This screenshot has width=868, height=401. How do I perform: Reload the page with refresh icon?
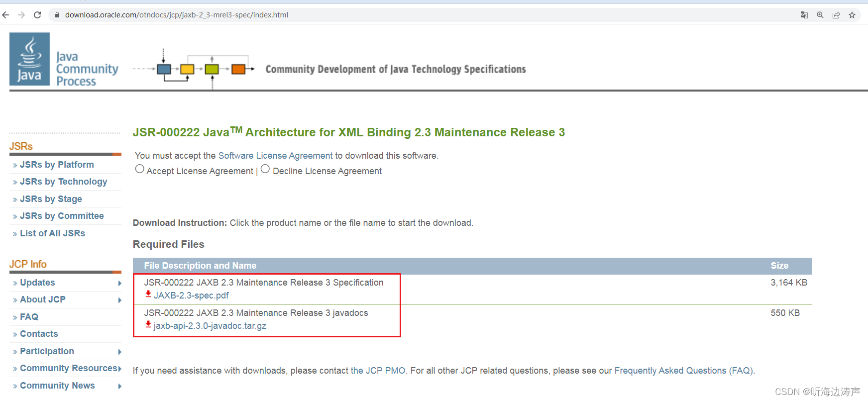click(37, 15)
